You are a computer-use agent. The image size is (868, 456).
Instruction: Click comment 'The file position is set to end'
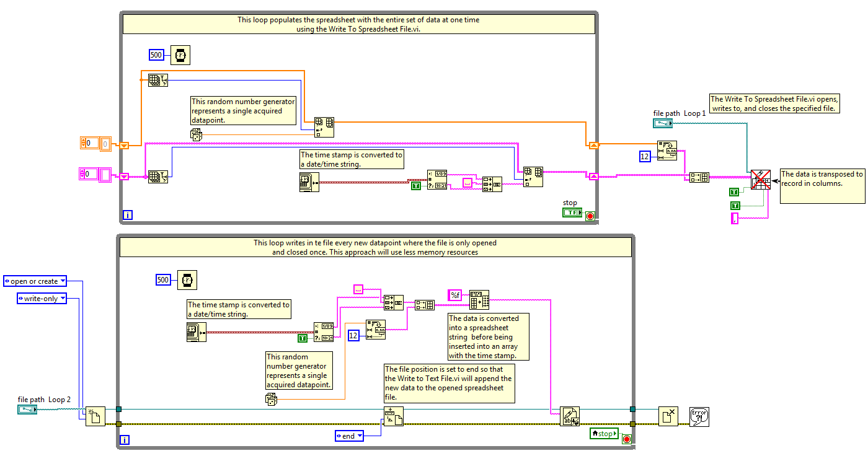[449, 384]
